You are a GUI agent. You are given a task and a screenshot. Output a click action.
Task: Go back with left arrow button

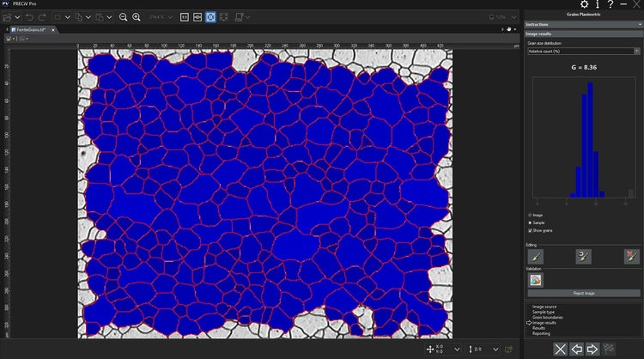[x=577, y=349]
